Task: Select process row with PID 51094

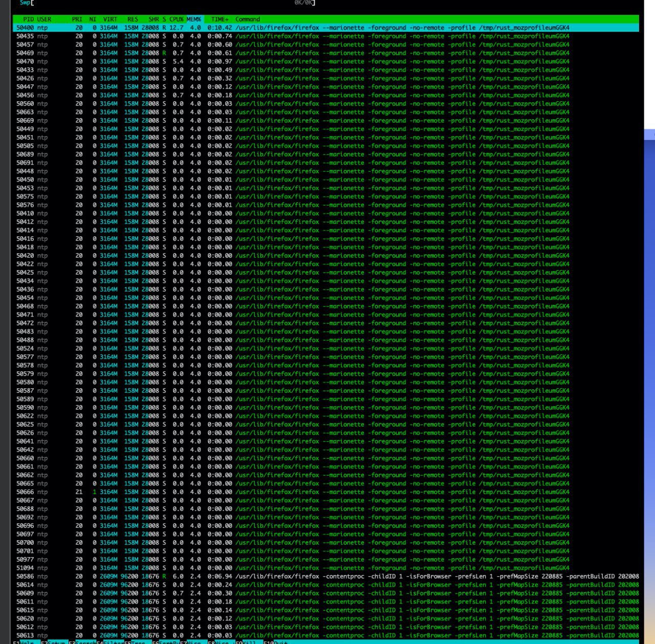Action: [x=326, y=568]
